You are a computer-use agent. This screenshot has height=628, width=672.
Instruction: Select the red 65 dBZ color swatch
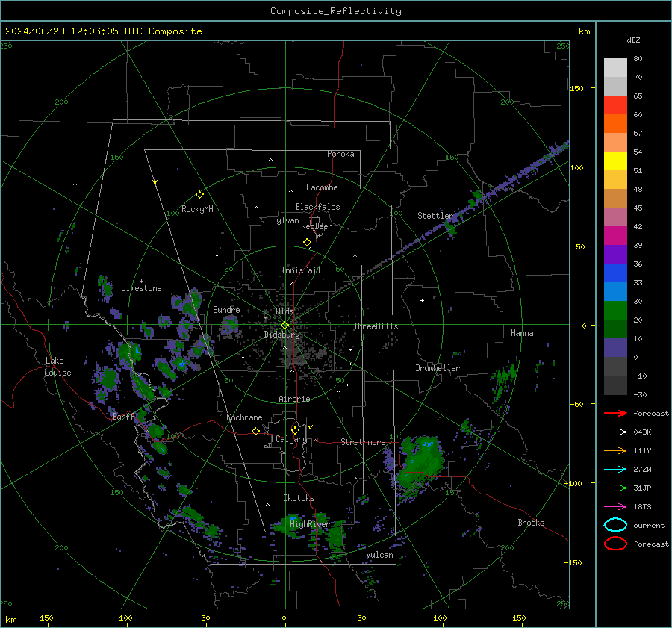pos(615,105)
